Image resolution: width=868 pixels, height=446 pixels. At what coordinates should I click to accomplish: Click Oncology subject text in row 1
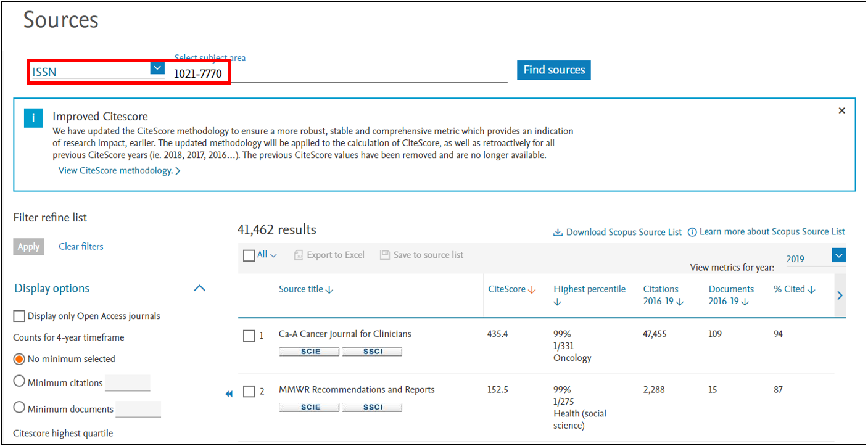coord(572,358)
